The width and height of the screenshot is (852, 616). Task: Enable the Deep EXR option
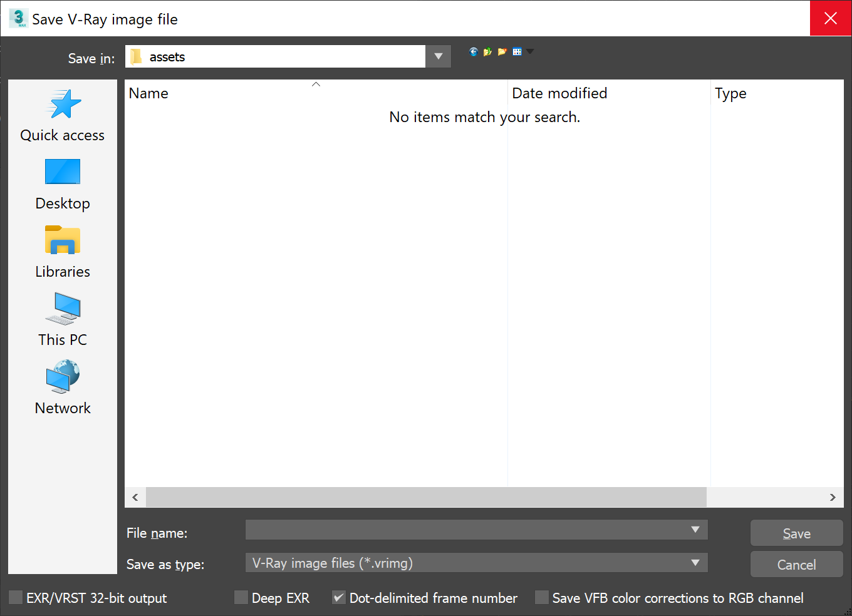point(241,597)
